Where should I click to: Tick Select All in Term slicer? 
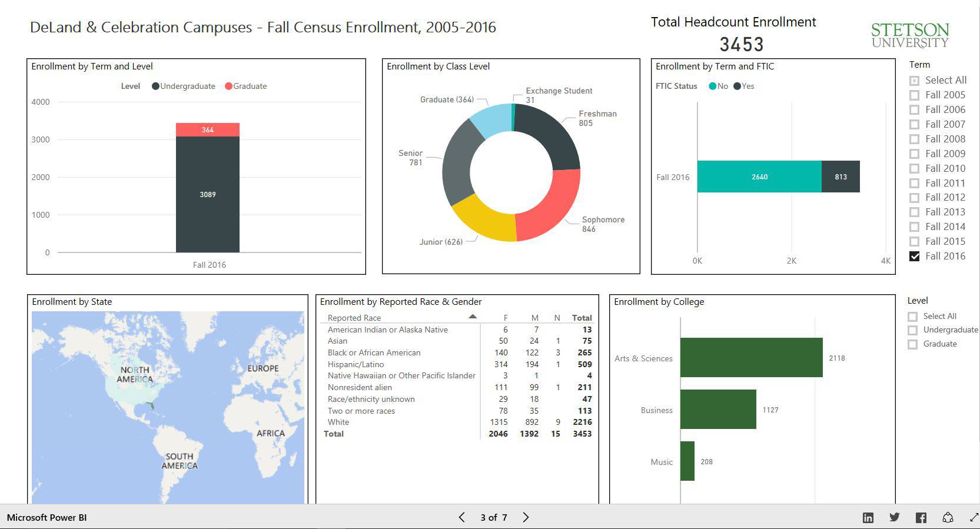coord(914,81)
